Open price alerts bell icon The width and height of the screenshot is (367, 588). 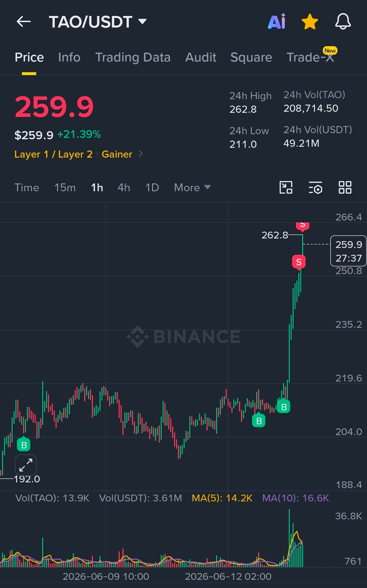tap(343, 22)
